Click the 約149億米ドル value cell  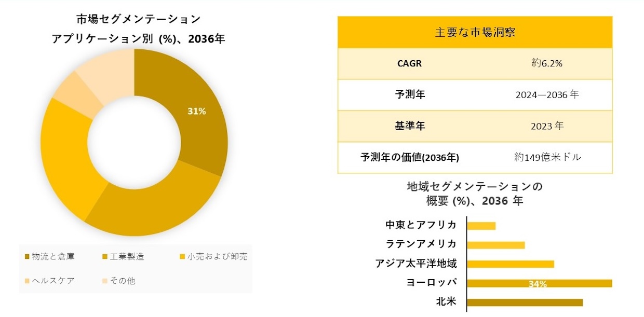point(547,157)
